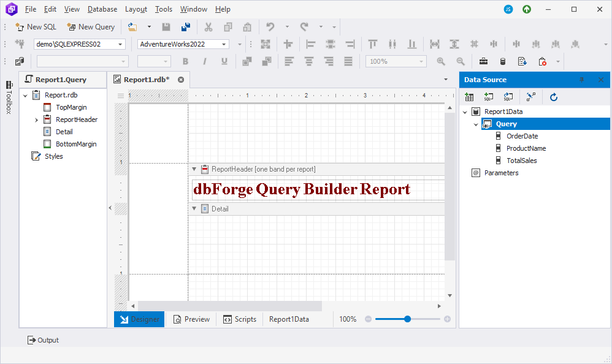This screenshot has width=612, height=364.
Task: Open the Tools menu
Action: tap(164, 9)
